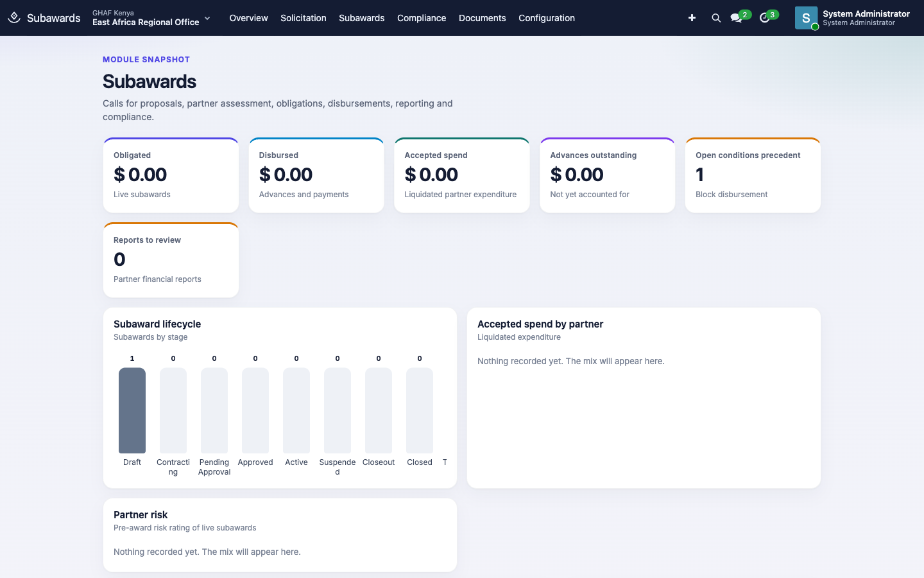Open the Solicitation menu

[304, 18]
